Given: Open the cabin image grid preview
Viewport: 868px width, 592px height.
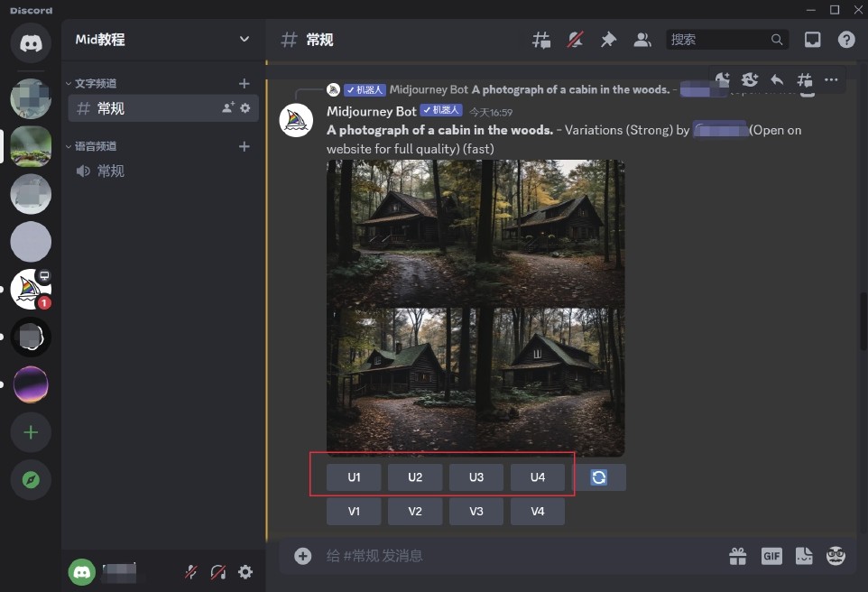Looking at the screenshot, I should 476,308.
